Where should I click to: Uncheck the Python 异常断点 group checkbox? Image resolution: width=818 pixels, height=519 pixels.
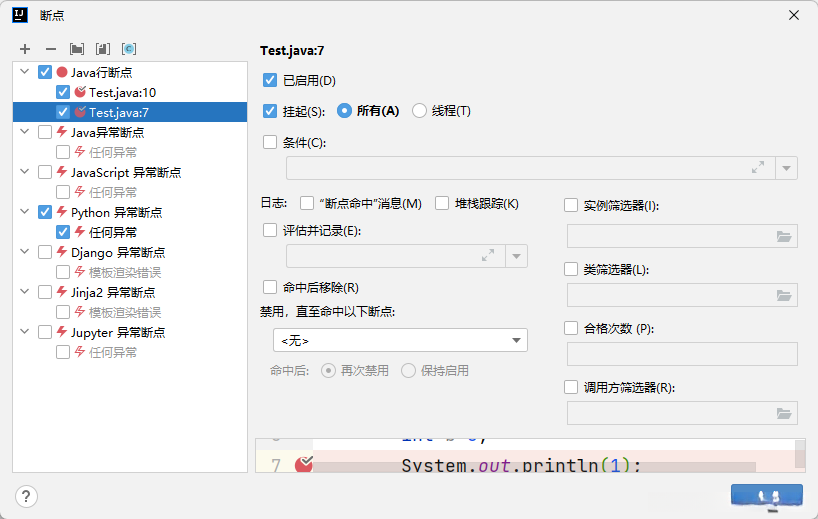tap(45, 212)
